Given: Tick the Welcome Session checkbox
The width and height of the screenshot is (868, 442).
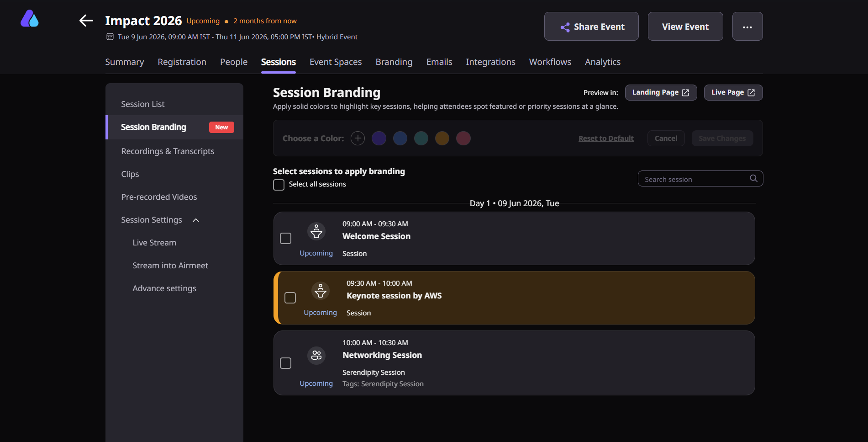Looking at the screenshot, I should (285, 239).
